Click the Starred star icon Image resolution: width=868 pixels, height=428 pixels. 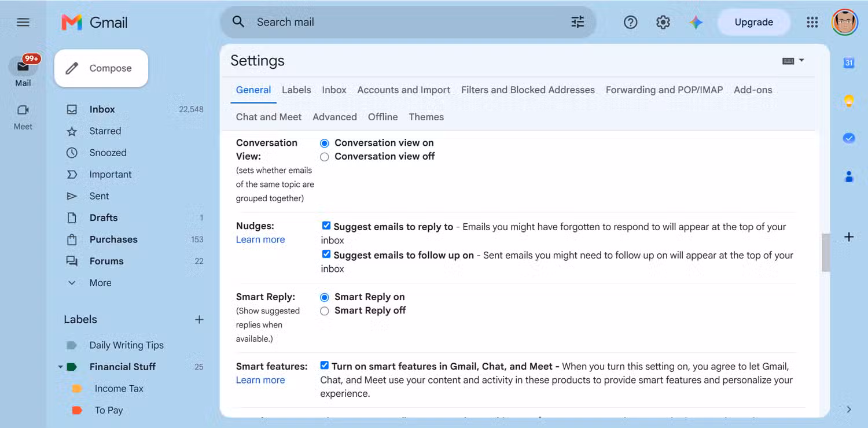coord(72,131)
